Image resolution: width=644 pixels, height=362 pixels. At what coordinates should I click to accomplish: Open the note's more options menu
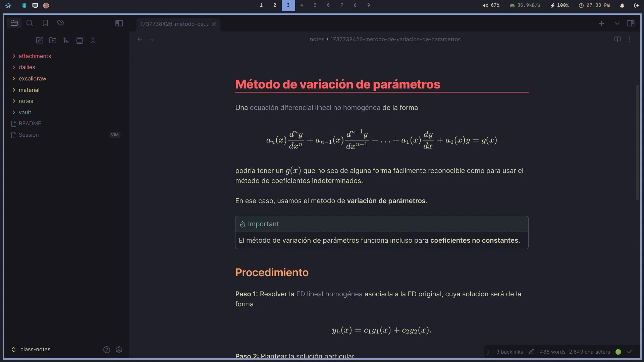pyautogui.click(x=629, y=39)
